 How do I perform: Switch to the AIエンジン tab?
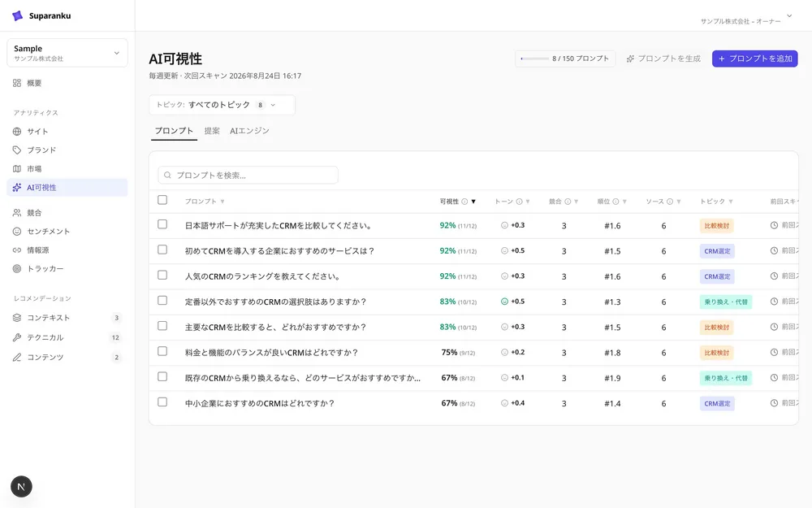(x=249, y=131)
